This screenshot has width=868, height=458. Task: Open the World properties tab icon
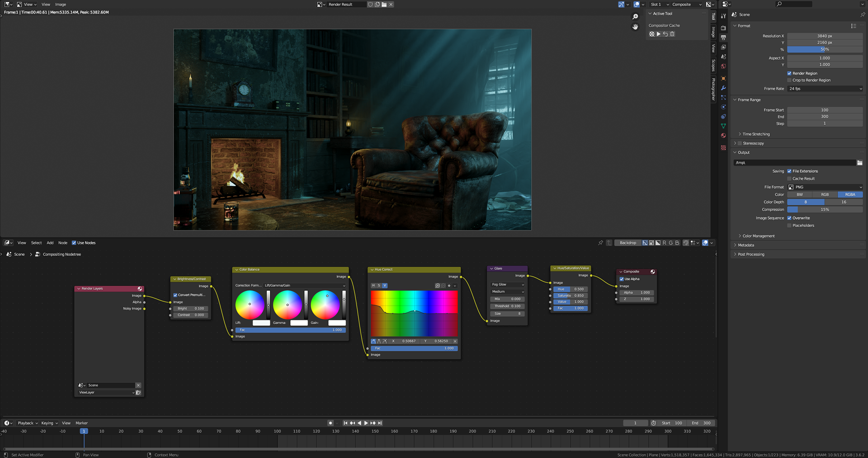723,66
